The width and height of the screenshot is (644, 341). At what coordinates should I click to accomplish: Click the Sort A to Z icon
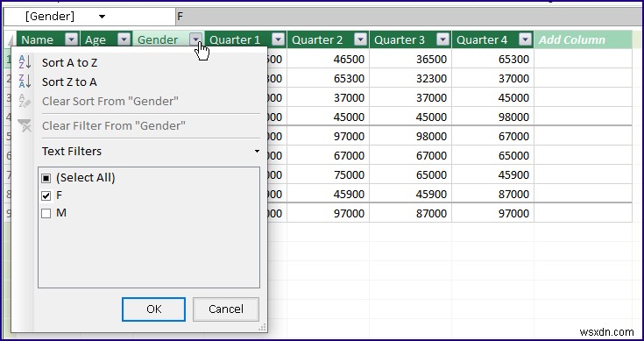coord(25,62)
